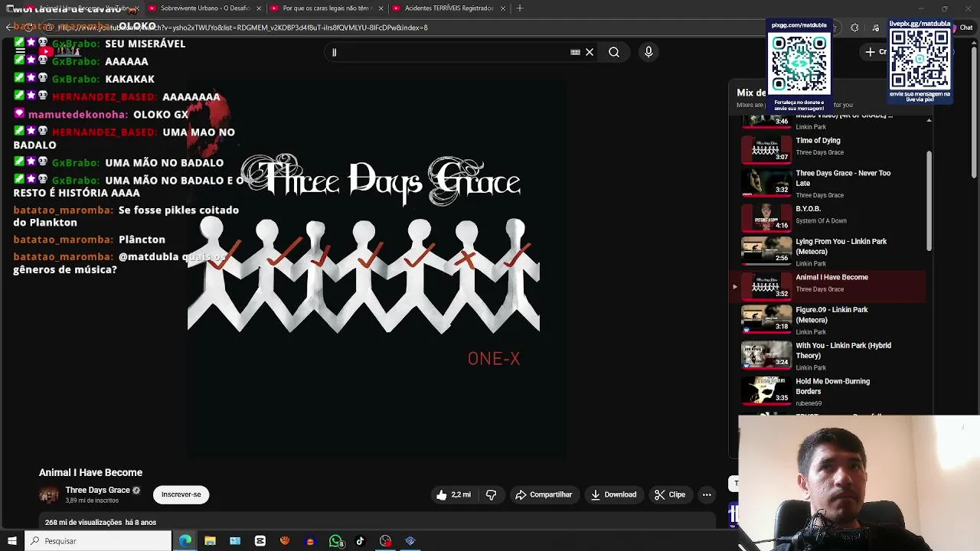980x551 pixels.
Task: Click the YouTube Create plus button
Action: tap(875, 52)
